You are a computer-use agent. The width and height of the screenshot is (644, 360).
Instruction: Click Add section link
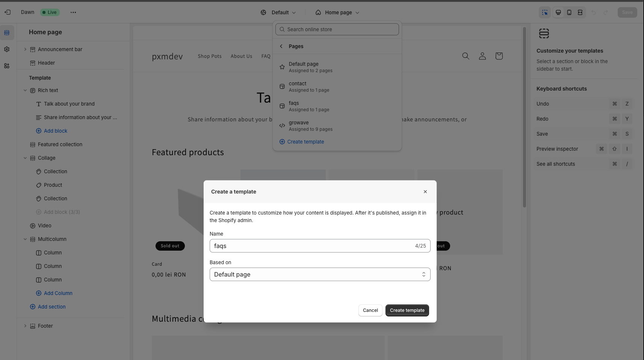point(48,307)
